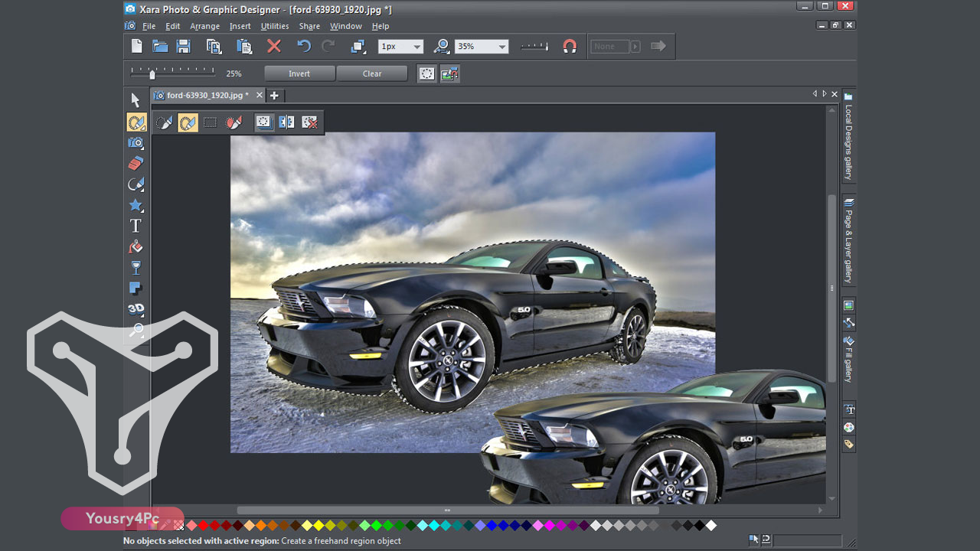Select the 3D extrude tool
Viewport: 980px width, 551px height.
click(136, 309)
